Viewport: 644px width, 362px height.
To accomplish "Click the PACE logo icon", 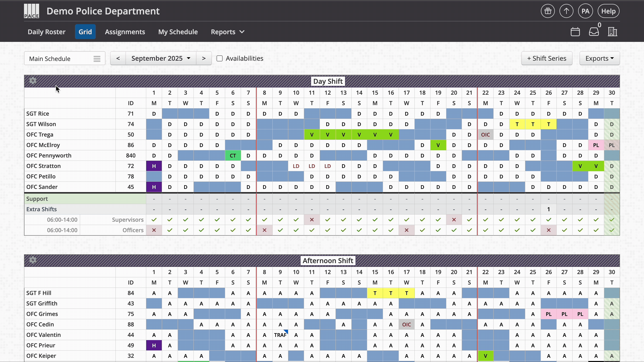I will coord(31,11).
